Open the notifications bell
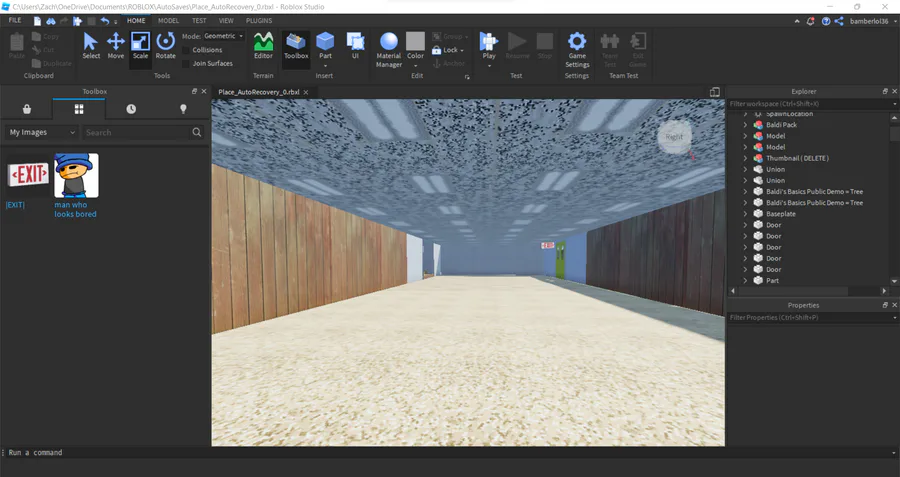This screenshot has width=900, height=477. (810, 21)
